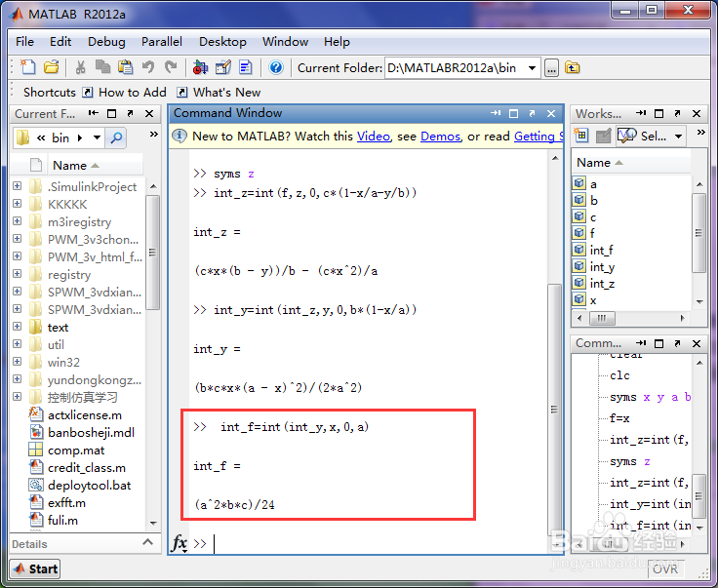
Task: Open the Edit menu
Action: pos(60,42)
